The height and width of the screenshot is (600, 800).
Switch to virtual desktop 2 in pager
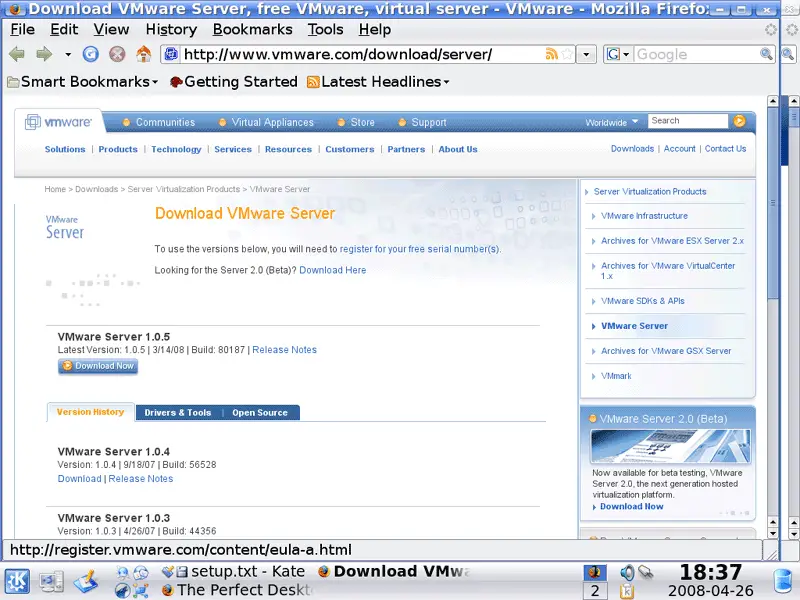click(x=594, y=591)
